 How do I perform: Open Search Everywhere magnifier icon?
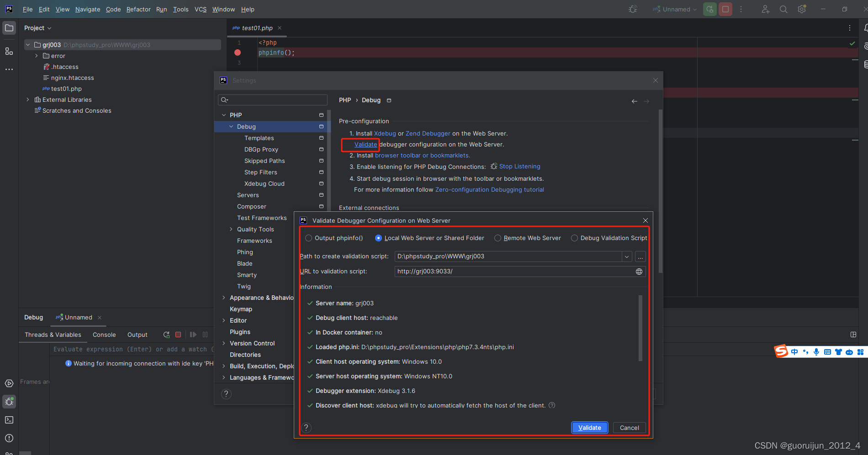[x=783, y=9]
